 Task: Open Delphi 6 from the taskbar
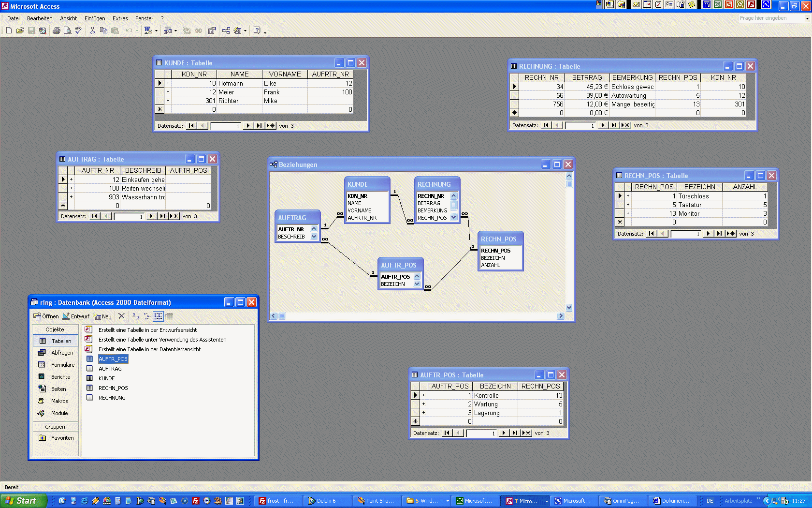[327, 501]
